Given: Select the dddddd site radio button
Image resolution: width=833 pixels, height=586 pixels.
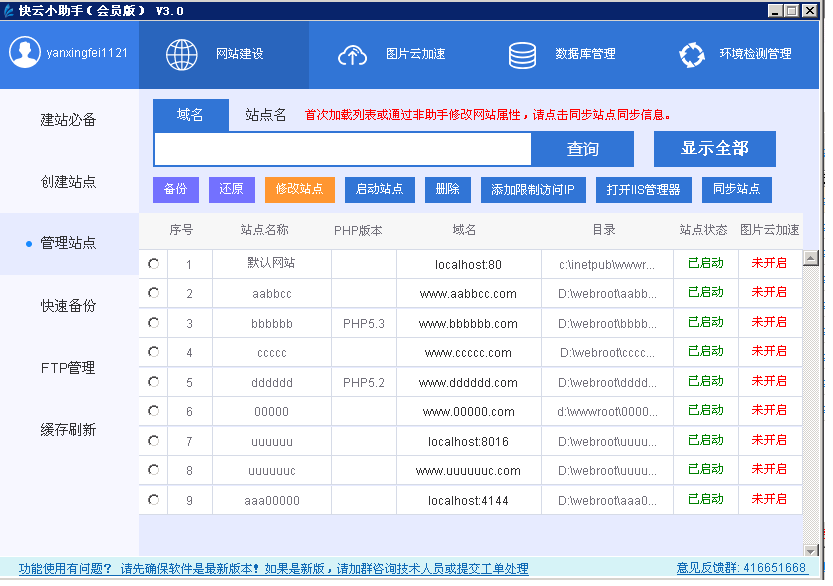Looking at the screenshot, I should click(x=153, y=381).
